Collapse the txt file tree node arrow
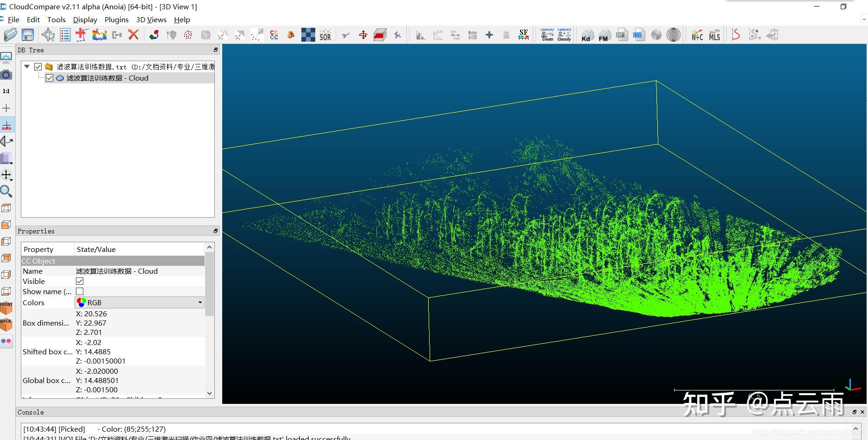This screenshot has height=440, width=868. [27, 67]
